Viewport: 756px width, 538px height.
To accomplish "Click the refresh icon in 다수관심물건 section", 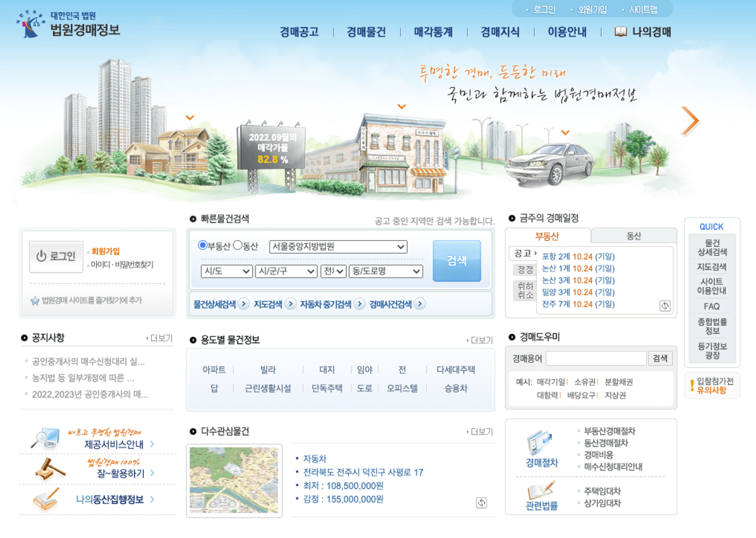I will click(x=481, y=503).
